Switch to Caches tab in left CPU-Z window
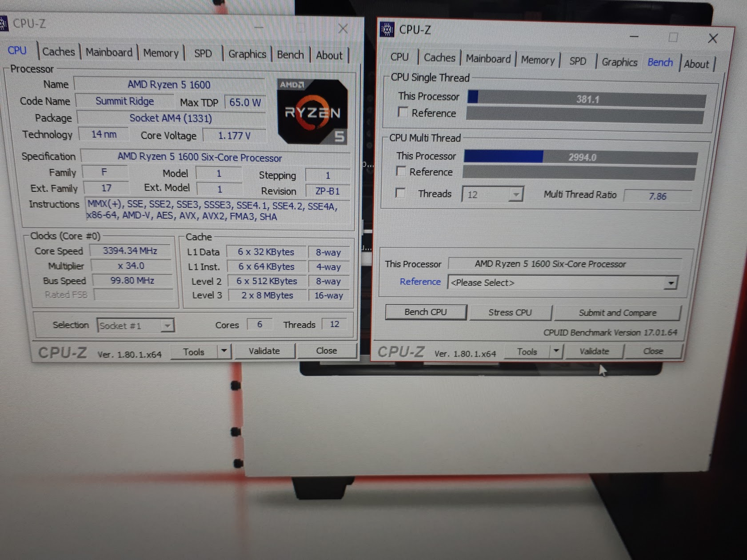The width and height of the screenshot is (747, 560). tap(58, 52)
